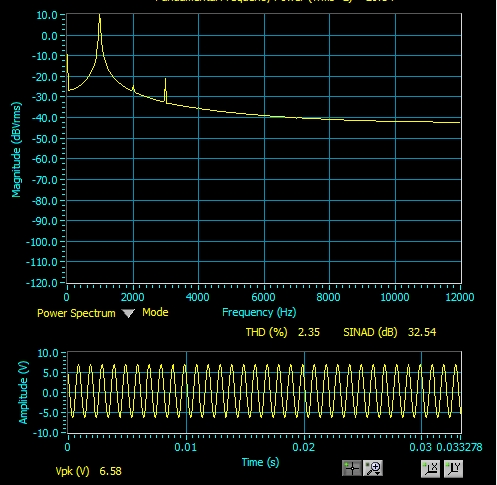
Task: Autoscale the Y axis button
Action: [453, 468]
